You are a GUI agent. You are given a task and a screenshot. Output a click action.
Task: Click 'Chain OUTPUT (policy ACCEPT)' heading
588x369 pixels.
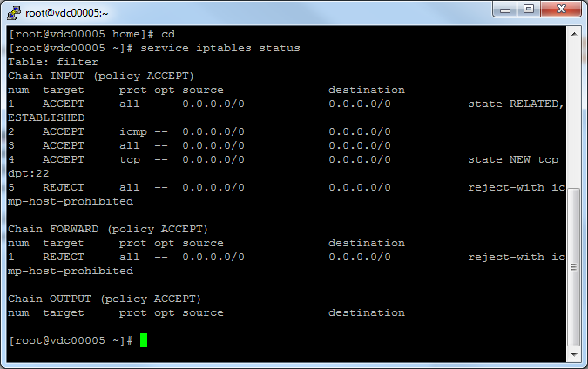[105, 299]
